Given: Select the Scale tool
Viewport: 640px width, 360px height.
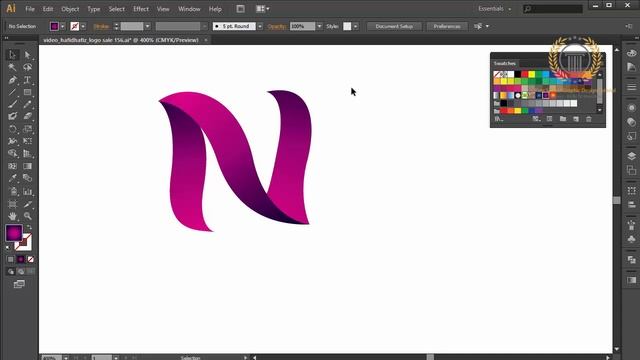Looking at the screenshot, I should pos(27,129).
